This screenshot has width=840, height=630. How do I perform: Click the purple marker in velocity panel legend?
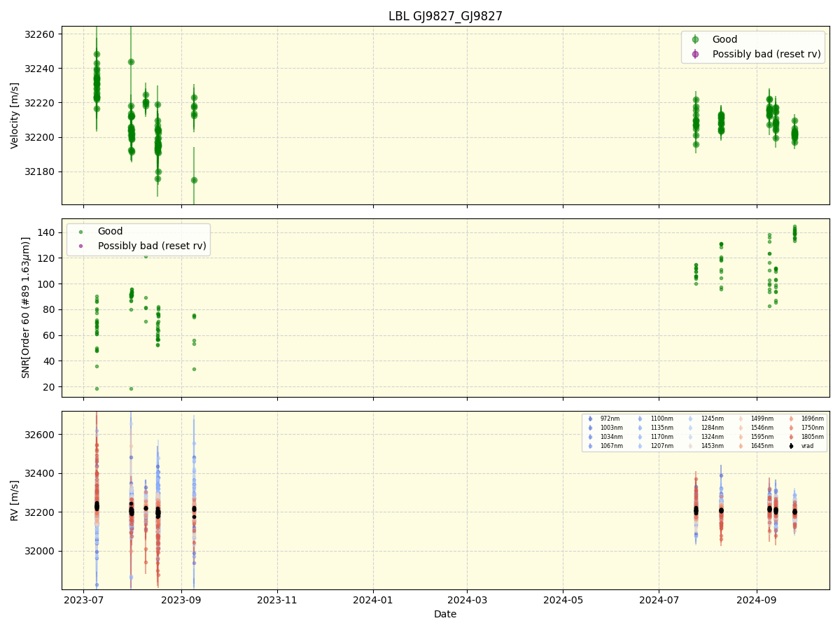(695, 54)
